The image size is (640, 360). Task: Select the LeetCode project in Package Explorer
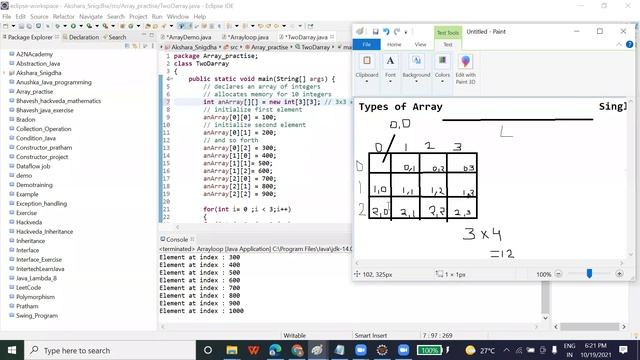[29, 288]
